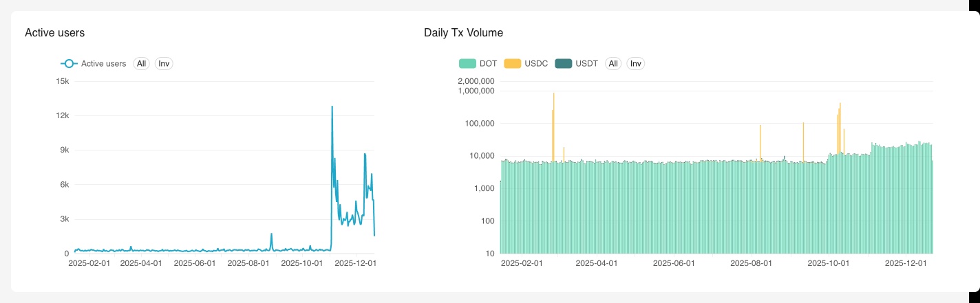Click the highest peak of the Active users line
The width and height of the screenshot is (980, 303).
332,107
